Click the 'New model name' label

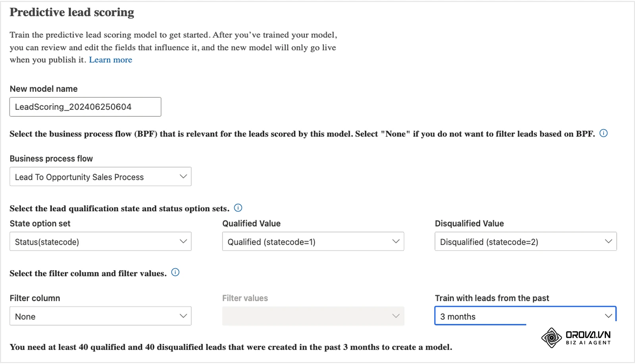tap(44, 89)
